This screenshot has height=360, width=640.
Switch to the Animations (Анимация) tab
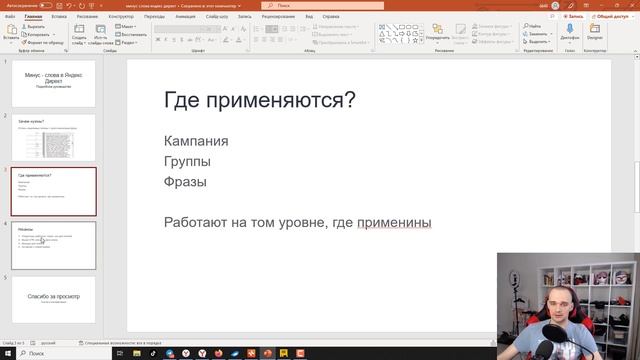pyautogui.click(x=185, y=17)
